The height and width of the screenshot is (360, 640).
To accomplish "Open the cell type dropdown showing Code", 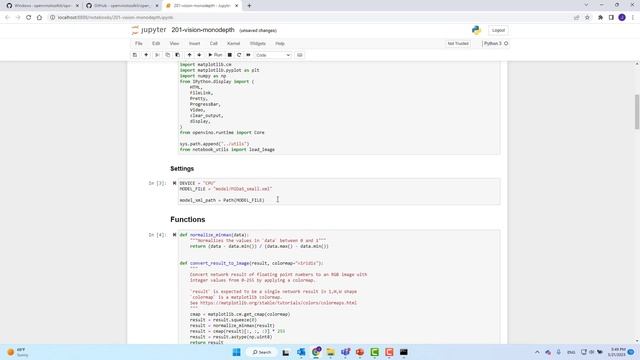I will (x=273, y=55).
